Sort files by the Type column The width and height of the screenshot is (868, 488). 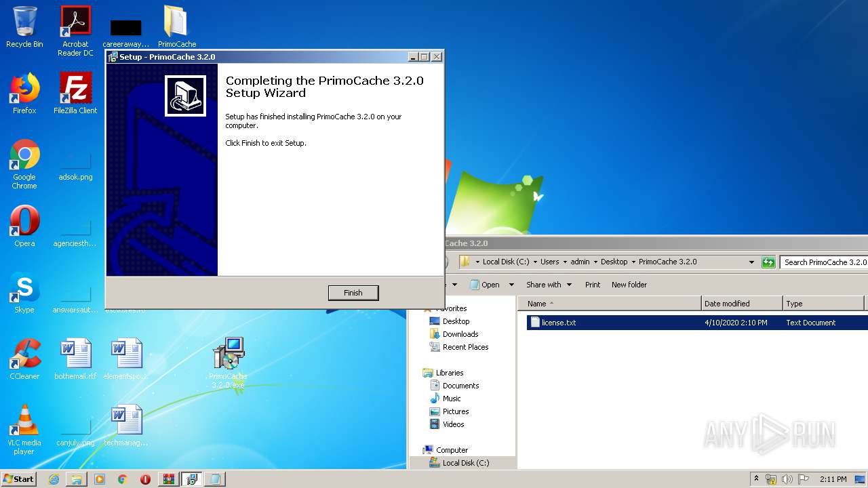point(824,304)
